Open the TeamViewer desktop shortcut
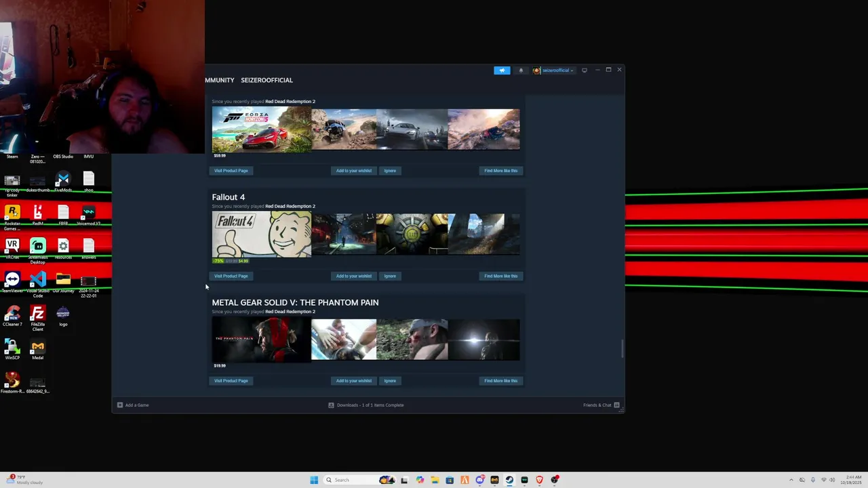The image size is (868, 488). tap(12, 282)
